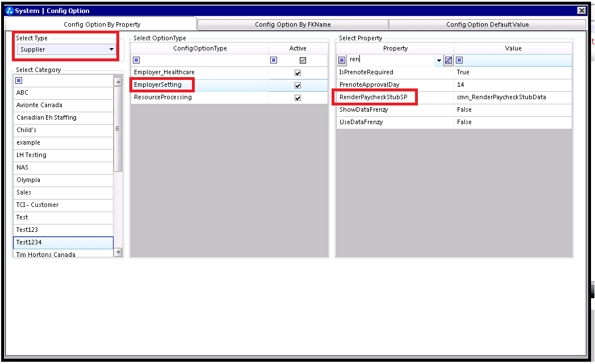Switch to Config Option By FKName tab
595x364 pixels.
pyautogui.click(x=292, y=24)
